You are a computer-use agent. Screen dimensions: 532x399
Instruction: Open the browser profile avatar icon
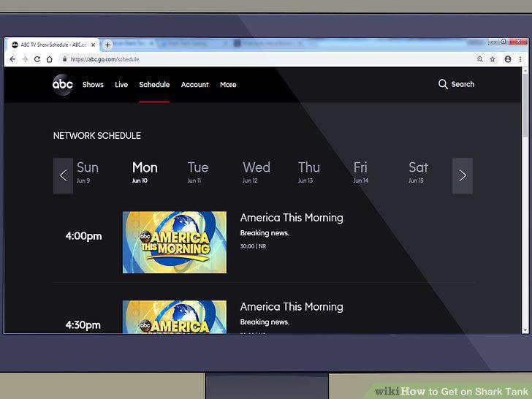point(508,59)
